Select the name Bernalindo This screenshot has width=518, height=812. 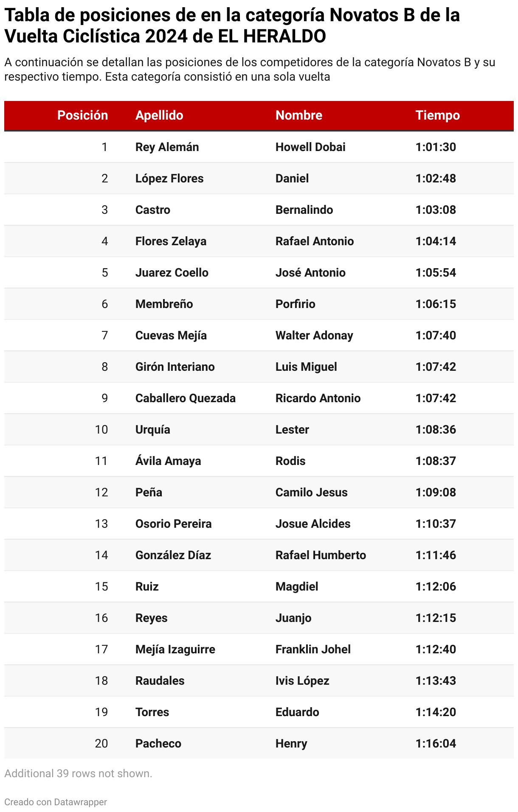(x=304, y=210)
